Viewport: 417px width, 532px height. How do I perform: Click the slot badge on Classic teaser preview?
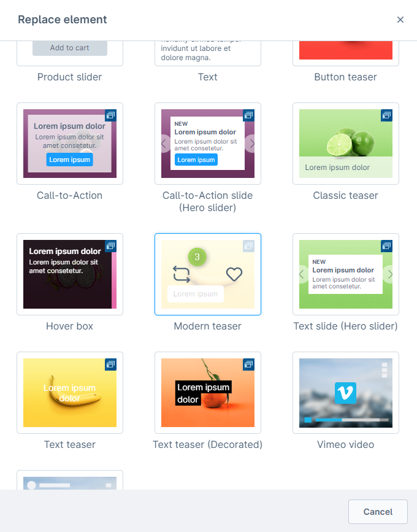pyautogui.click(x=386, y=115)
